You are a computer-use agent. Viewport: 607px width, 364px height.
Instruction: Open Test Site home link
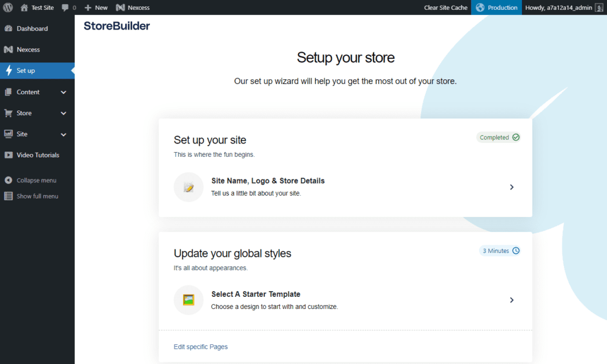pyautogui.click(x=37, y=8)
